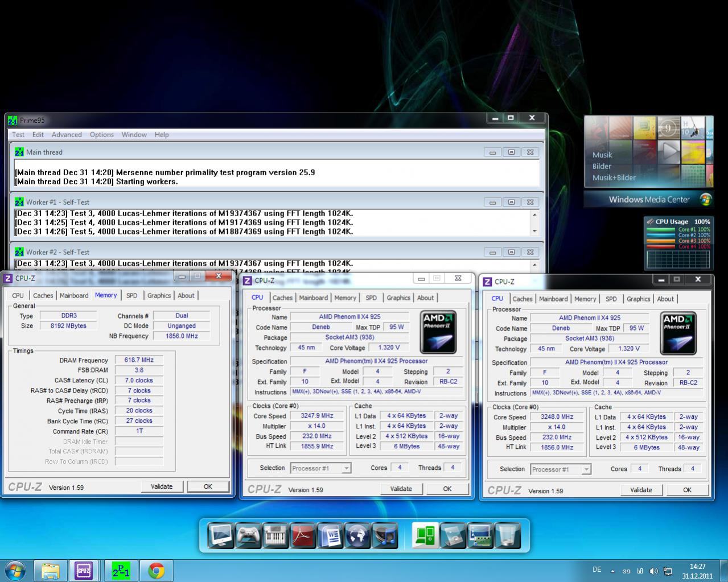The width and height of the screenshot is (728, 582).
Task: Open Google Chrome from the taskbar
Action: pyautogui.click(x=156, y=571)
